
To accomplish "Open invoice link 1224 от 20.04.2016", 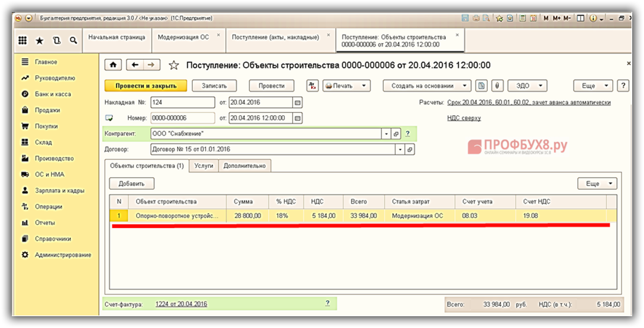I will tap(181, 304).
